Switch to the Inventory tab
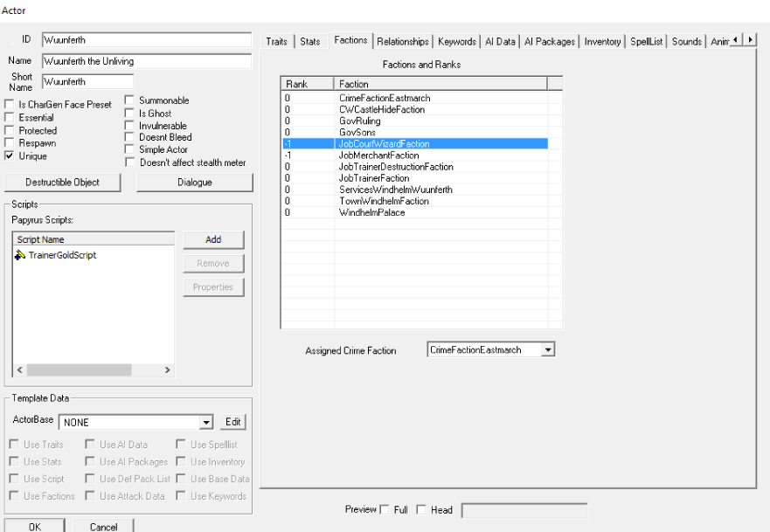 (602, 42)
